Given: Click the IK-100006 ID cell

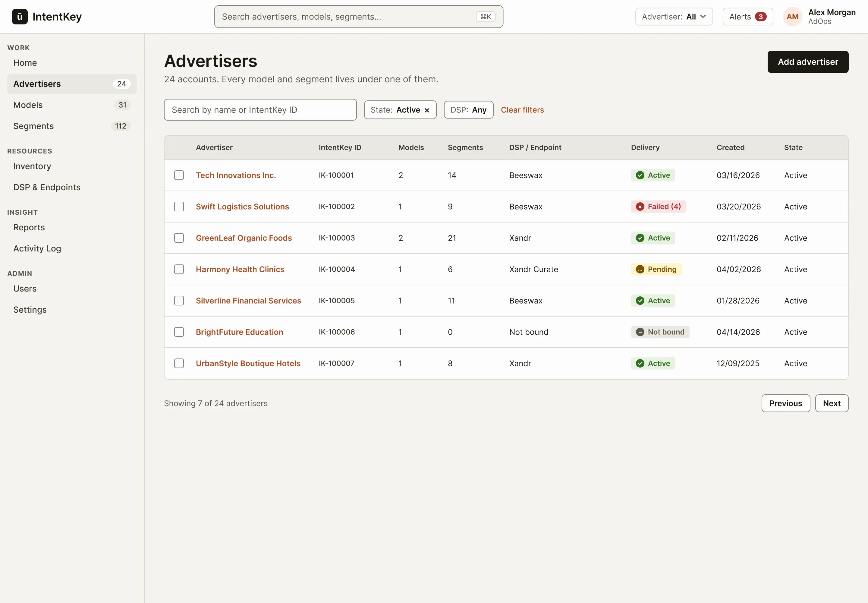Looking at the screenshot, I should coord(337,332).
